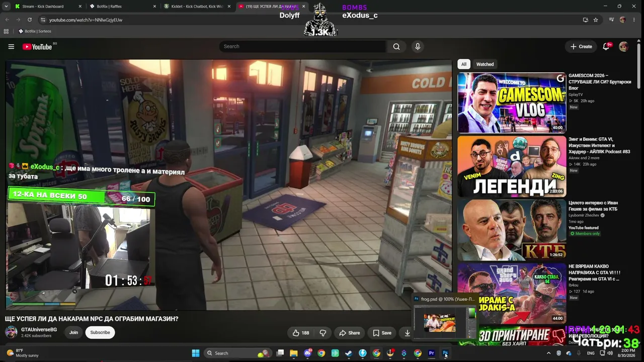Open the weather widget on the taskbar
The image size is (644, 362).
[x=22, y=353]
